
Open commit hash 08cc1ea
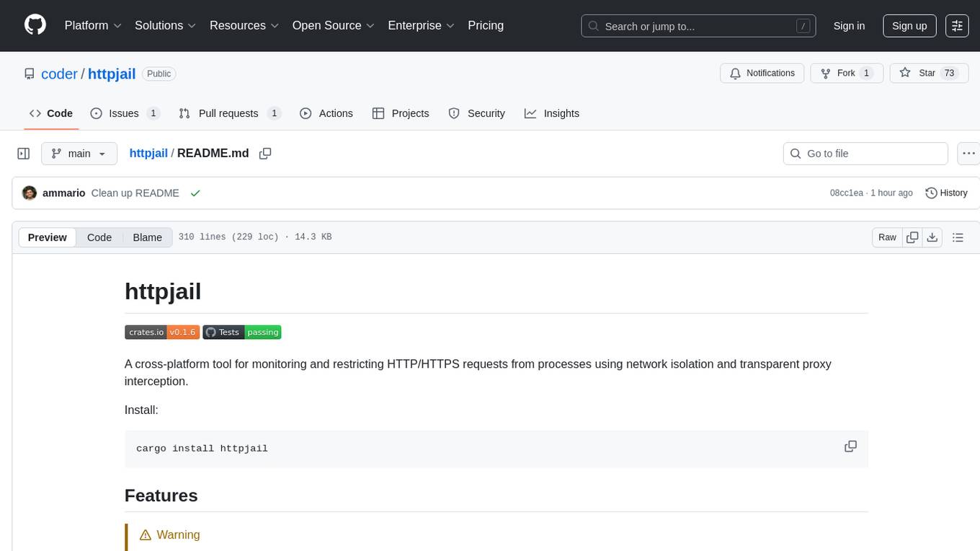847,193
